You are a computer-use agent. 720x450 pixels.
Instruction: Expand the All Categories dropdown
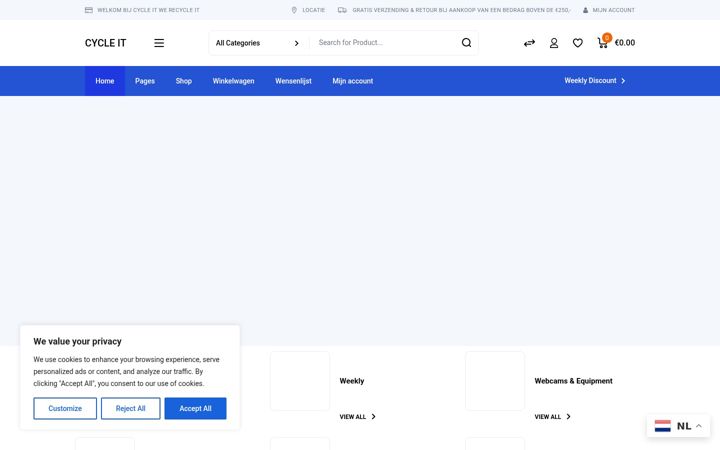click(x=257, y=43)
